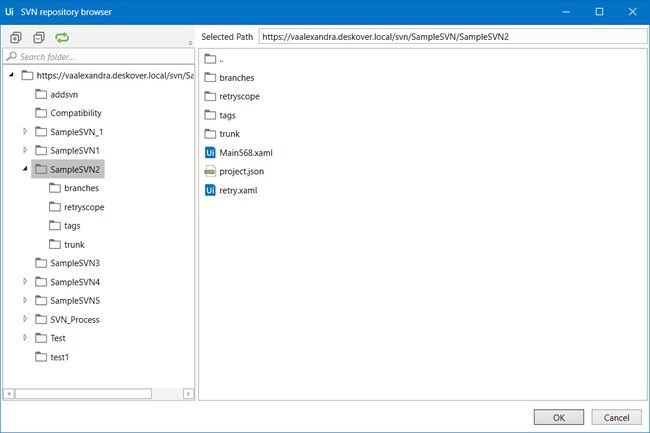
Task: Select the retry.xaml file
Action: [x=231, y=190]
